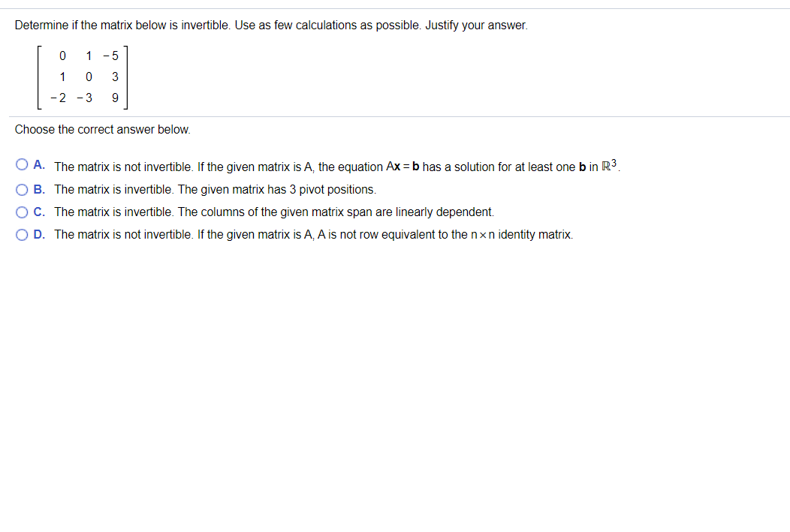The image size is (790, 532).
Task: Click the text 'Choose the correct answer below'
Action: tap(103, 129)
